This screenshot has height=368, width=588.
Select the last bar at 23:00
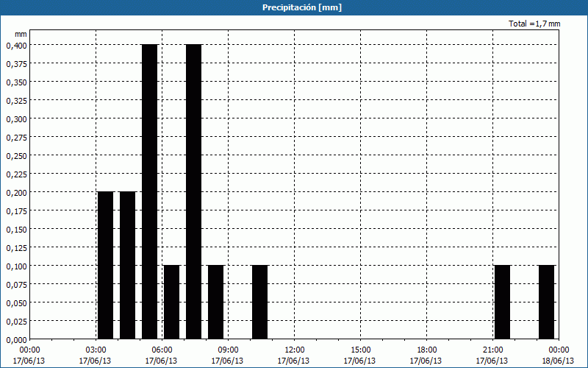tap(546, 302)
